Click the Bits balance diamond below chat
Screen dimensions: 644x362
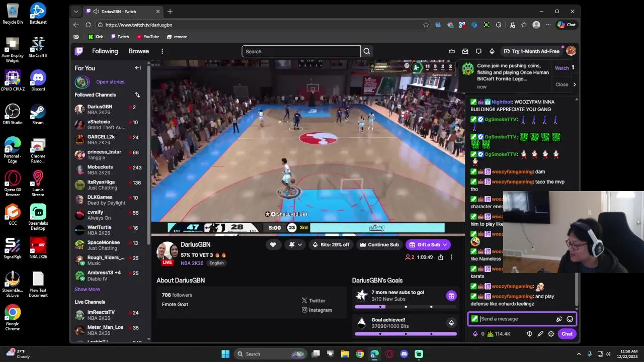475,334
